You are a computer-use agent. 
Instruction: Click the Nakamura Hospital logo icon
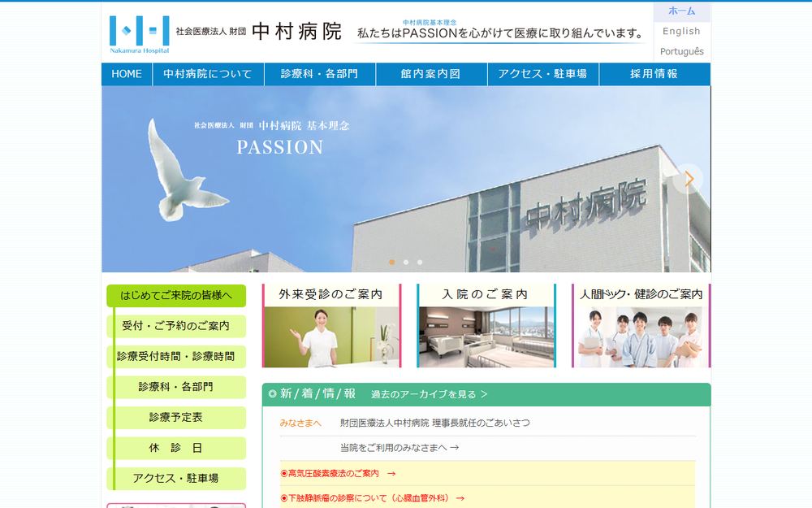point(140,34)
